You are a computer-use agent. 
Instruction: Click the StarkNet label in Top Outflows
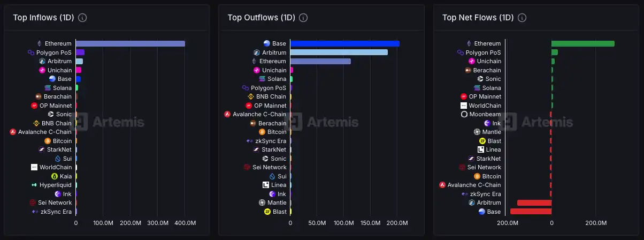274,149
